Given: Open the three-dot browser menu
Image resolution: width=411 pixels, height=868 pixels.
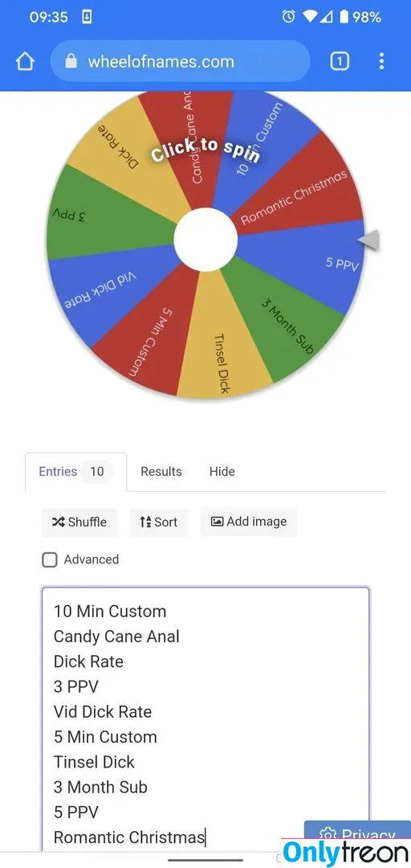Looking at the screenshot, I should [x=381, y=61].
